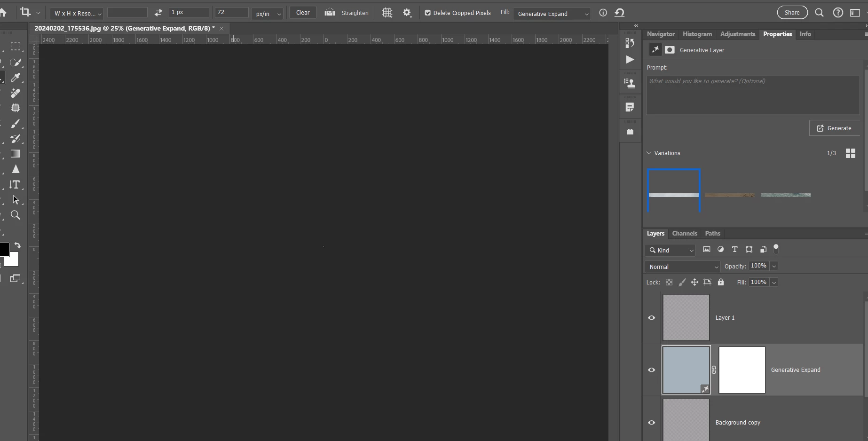This screenshot has height=441, width=868.
Task: Select the Vertical Type tool
Action: [16, 185]
